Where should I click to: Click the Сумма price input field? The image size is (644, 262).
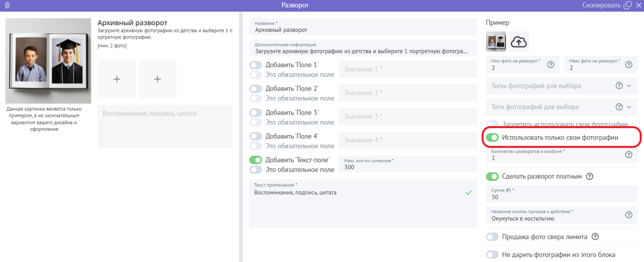[x=561, y=197]
